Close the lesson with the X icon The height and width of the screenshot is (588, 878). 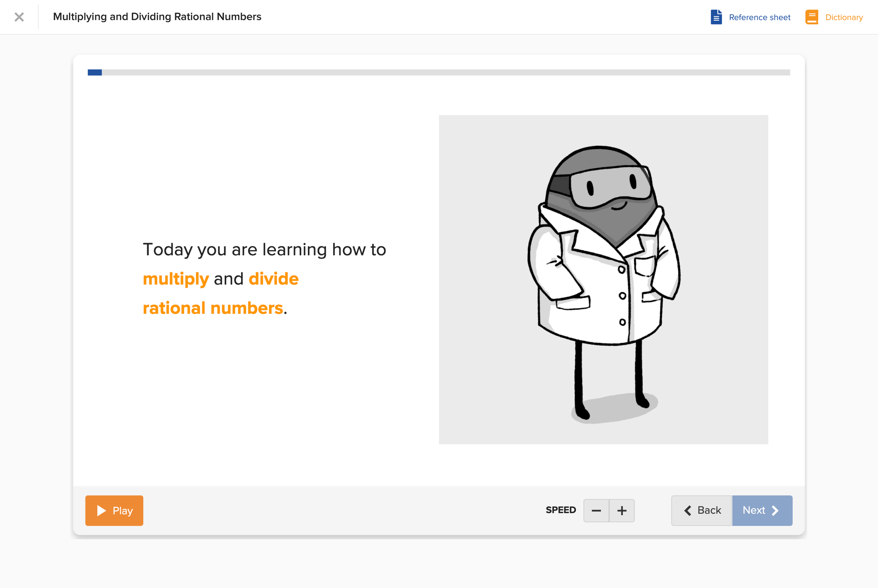coord(19,17)
